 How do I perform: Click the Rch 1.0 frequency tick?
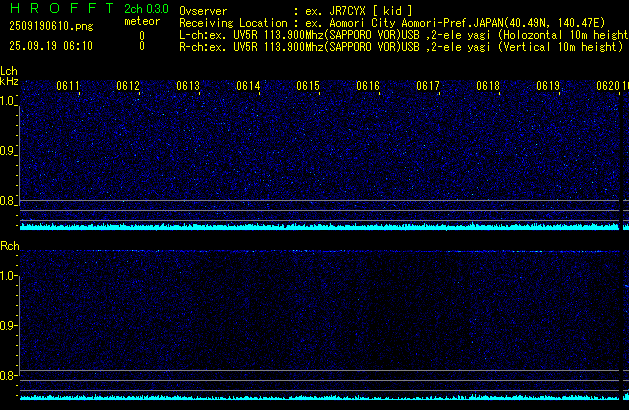(9, 275)
